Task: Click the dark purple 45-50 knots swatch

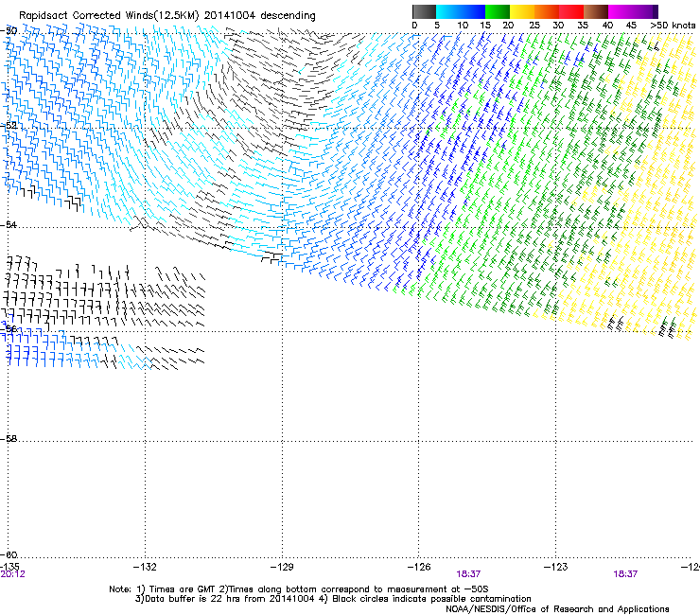Action: coord(645,11)
